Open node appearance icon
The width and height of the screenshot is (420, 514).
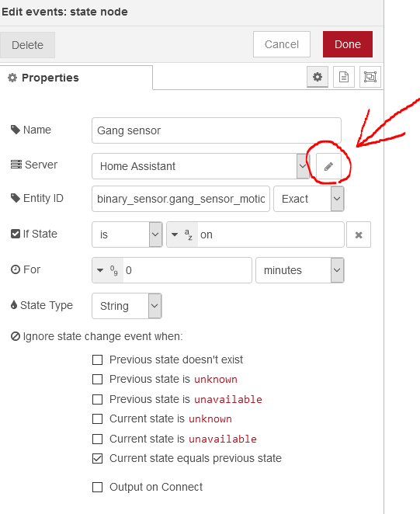tap(370, 77)
